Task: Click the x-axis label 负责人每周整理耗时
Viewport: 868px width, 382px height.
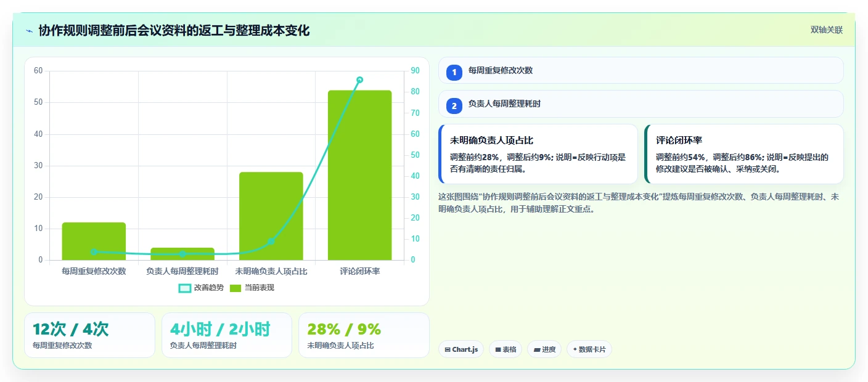Action: 182,271
